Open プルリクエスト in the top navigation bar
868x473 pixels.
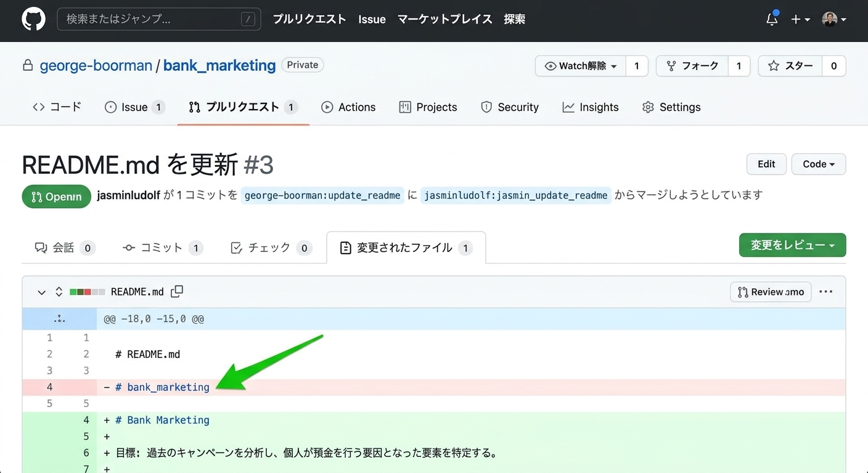click(309, 19)
